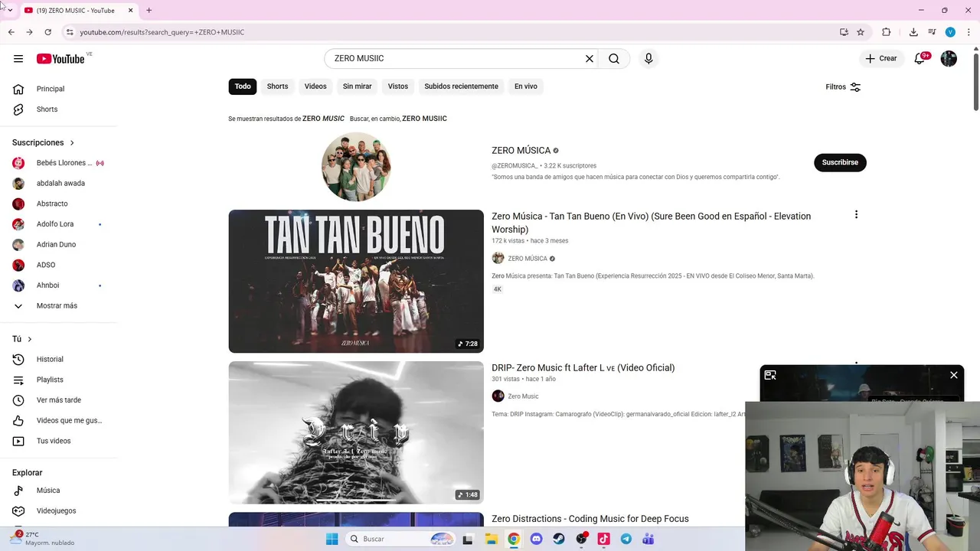Expand the Suscripciones section chevron

[x=72, y=142]
